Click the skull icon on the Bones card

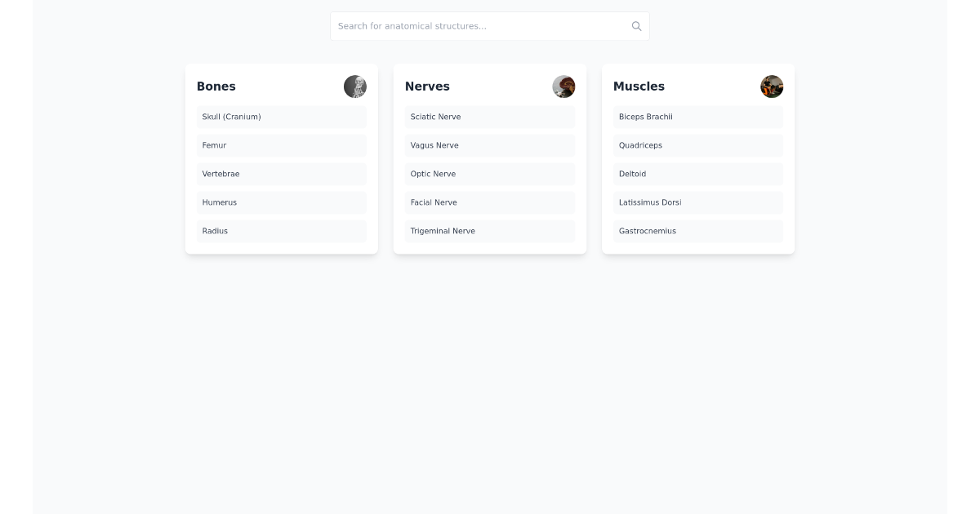355,86
